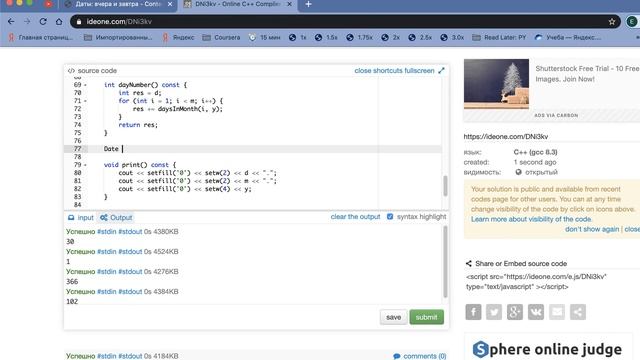Click #stdout link of the 4524KB result

coord(130,251)
